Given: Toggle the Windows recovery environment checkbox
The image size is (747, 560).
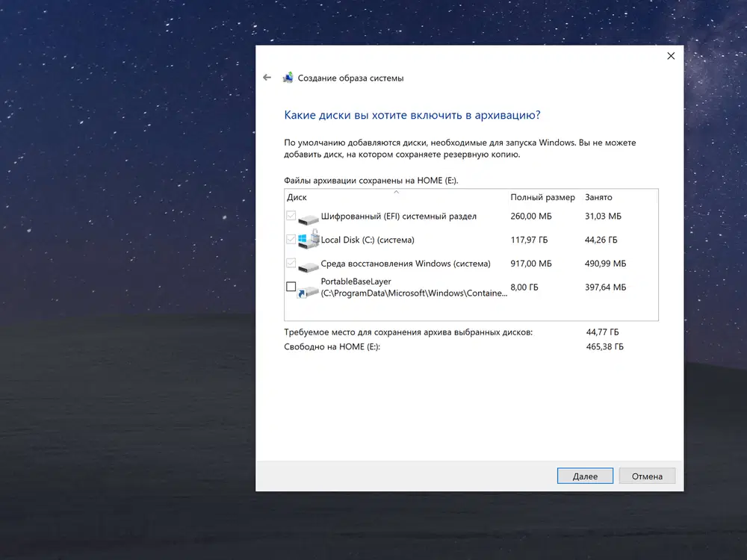Looking at the screenshot, I should (291, 263).
